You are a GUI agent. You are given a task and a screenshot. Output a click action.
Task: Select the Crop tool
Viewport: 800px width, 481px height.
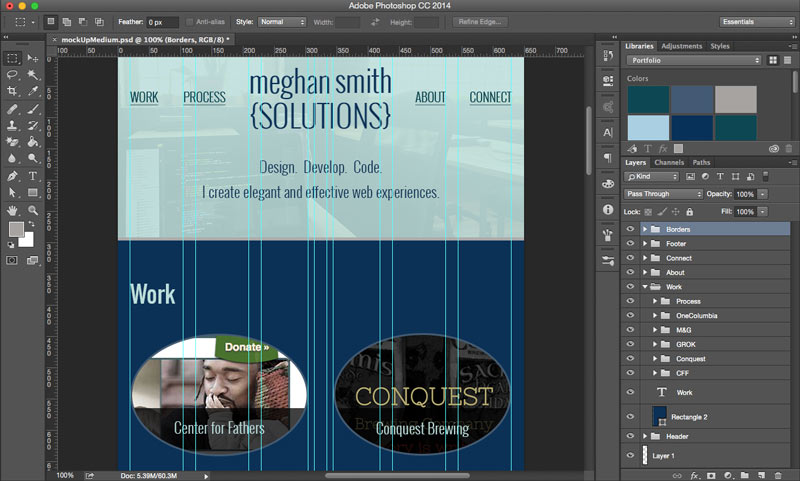(x=12, y=91)
